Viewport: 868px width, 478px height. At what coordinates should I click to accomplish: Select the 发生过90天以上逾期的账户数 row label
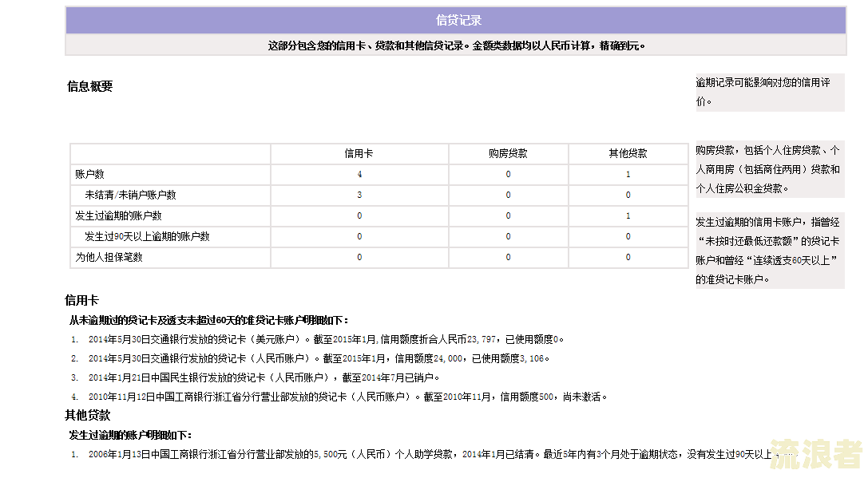click(x=147, y=236)
